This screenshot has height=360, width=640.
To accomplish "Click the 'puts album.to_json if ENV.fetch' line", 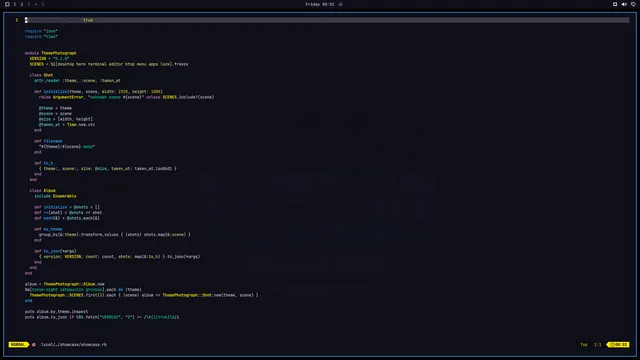I will tap(102, 317).
